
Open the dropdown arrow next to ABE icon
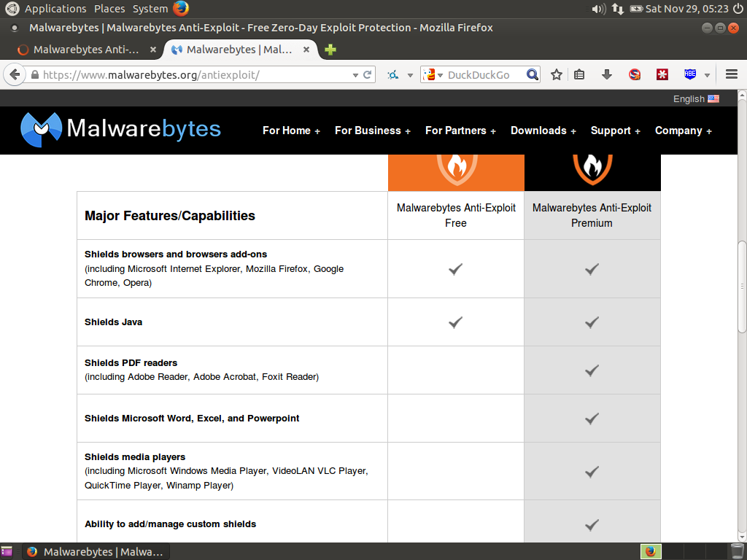pyautogui.click(x=707, y=75)
